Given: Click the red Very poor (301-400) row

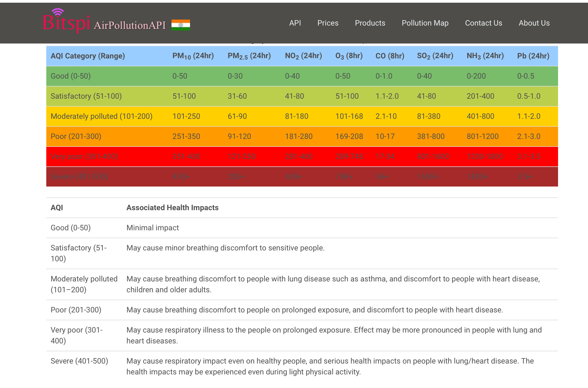Looking at the screenshot, I should (84, 157).
